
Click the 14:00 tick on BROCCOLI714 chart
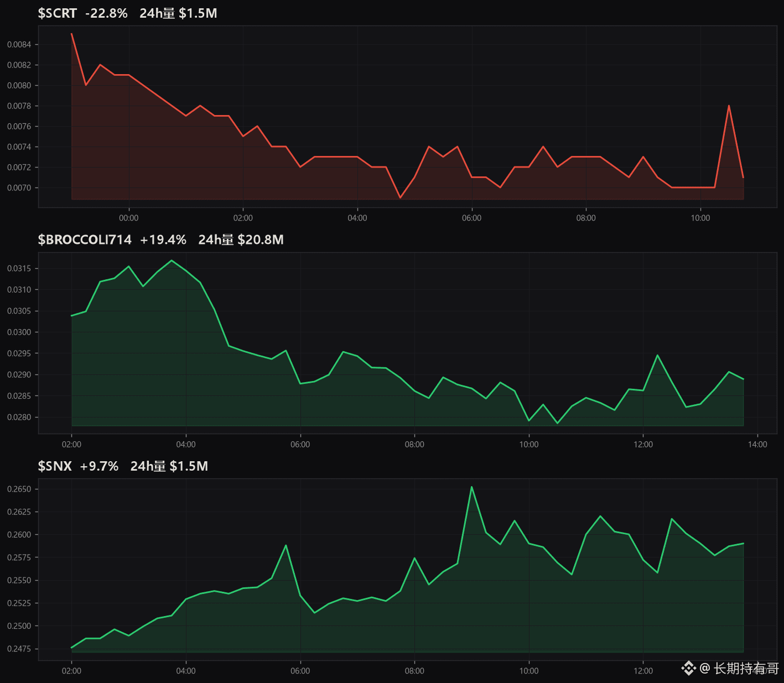coord(757,445)
